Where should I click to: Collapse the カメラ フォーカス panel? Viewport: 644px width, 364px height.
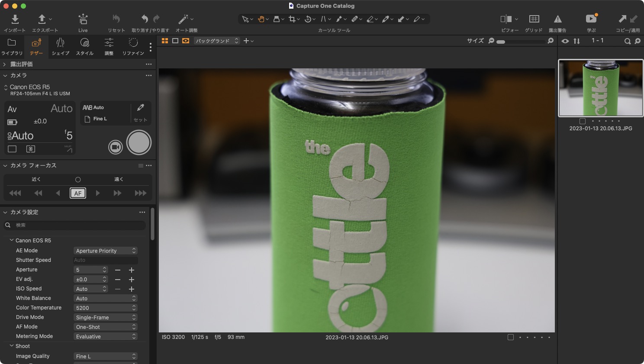(x=5, y=165)
